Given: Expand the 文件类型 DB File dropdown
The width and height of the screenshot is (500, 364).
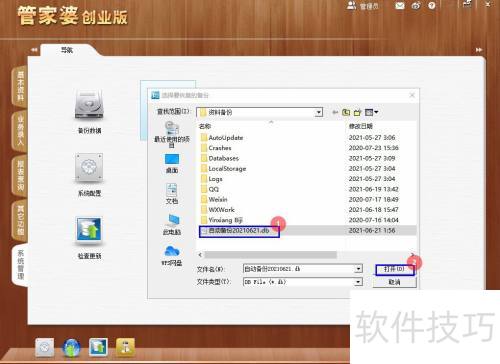Looking at the screenshot, I should coord(358,282).
